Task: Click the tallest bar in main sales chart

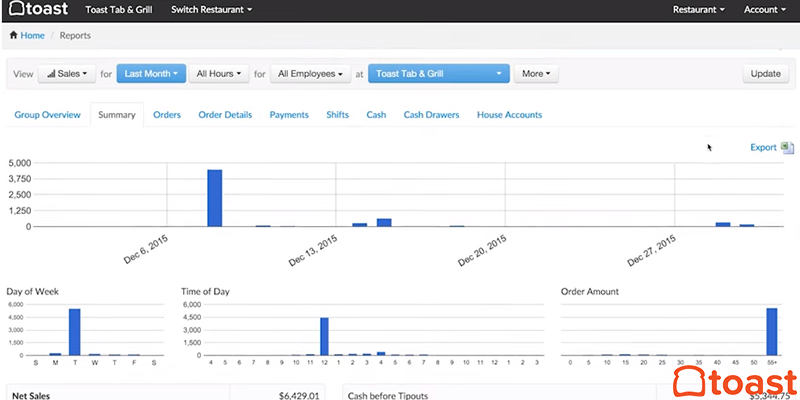Action: (214, 198)
